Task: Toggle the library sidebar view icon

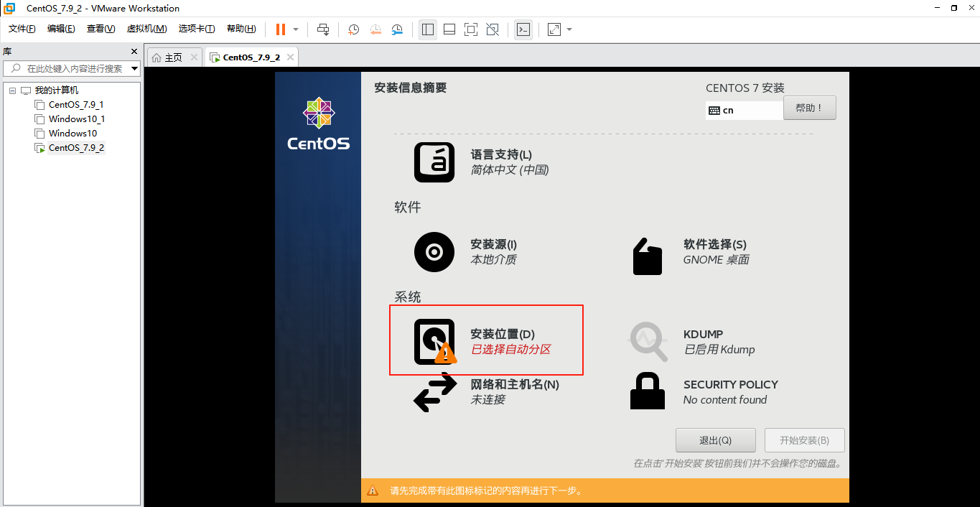Action: 428,29
